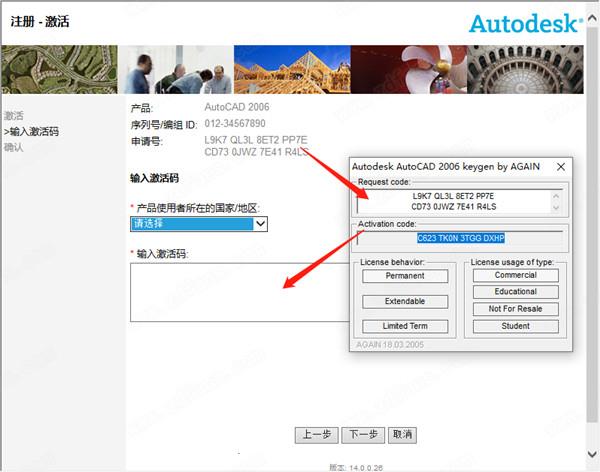Image resolution: width=600 pixels, height=472 pixels.
Task: Click the 上一步 (previous) button
Action: coord(316,435)
